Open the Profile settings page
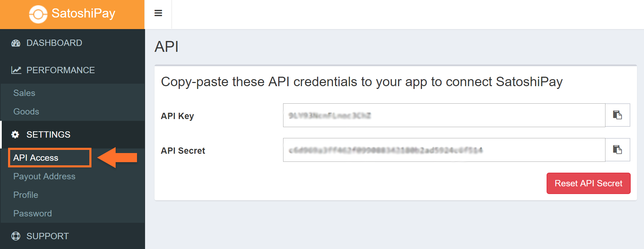Image resolution: width=644 pixels, height=249 pixels. click(x=26, y=195)
